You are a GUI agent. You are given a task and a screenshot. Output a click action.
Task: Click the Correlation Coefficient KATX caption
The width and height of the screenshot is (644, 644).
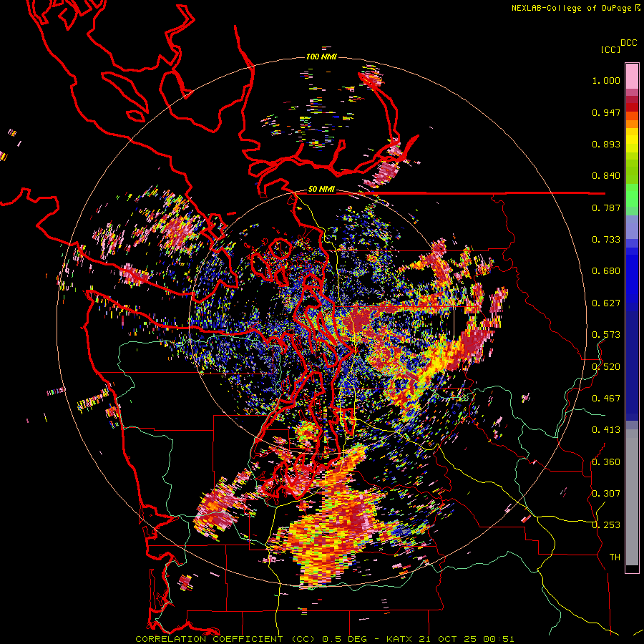pyautogui.click(x=324, y=639)
